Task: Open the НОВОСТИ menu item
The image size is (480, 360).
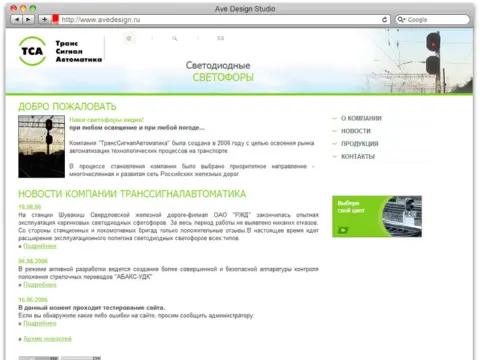Action: click(x=356, y=131)
